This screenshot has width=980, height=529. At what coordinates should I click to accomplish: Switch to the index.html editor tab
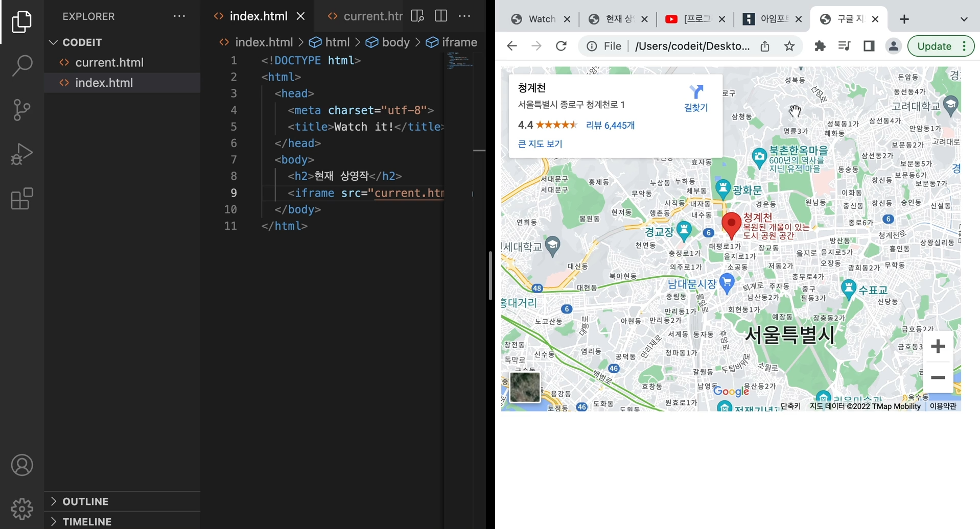click(x=258, y=16)
